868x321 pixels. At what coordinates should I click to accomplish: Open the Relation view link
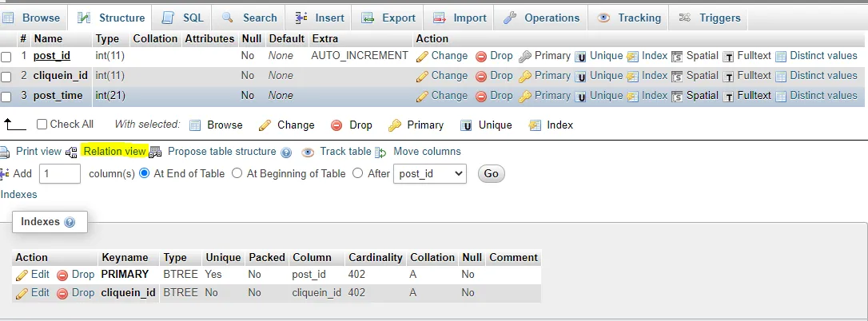(114, 151)
